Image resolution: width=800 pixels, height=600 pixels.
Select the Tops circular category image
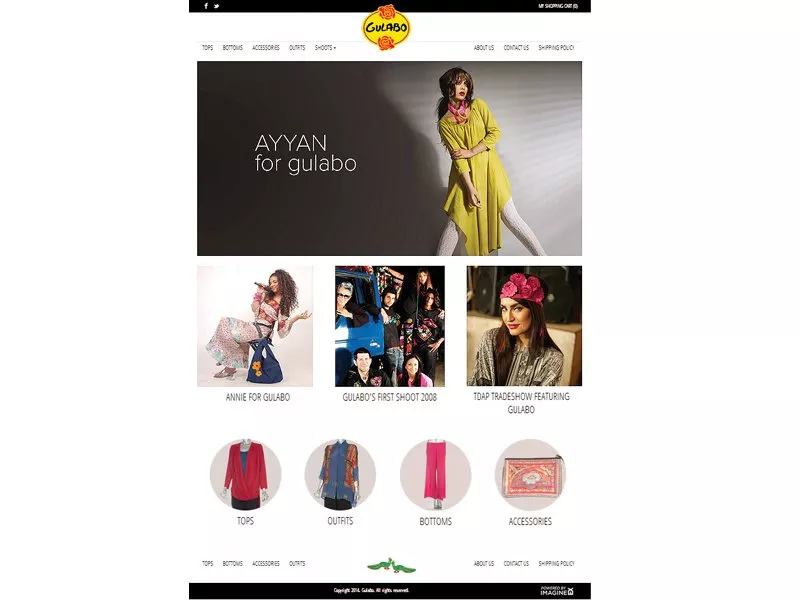click(245, 474)
